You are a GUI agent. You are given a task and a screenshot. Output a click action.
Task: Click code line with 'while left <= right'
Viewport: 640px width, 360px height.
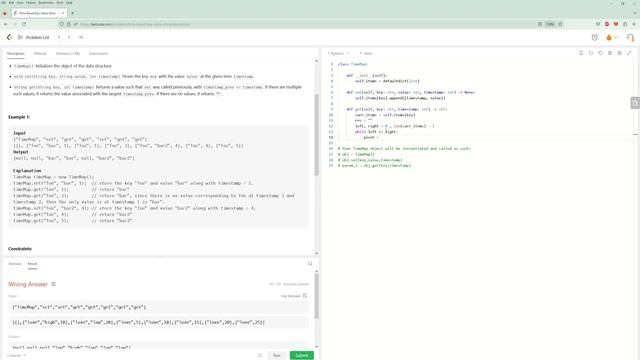pyautogui.click(x=376, y=132)
